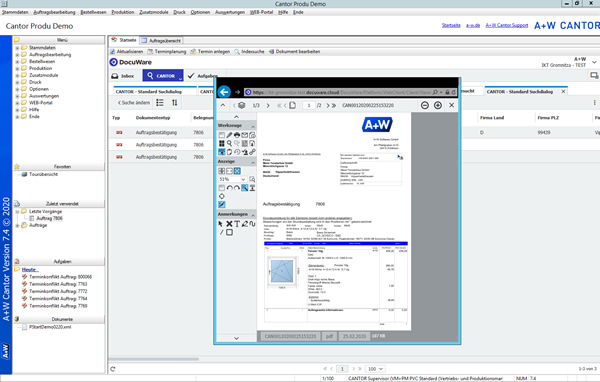
Task: Select the fit-width view icon in Anzeige
Action: point(229,171)
